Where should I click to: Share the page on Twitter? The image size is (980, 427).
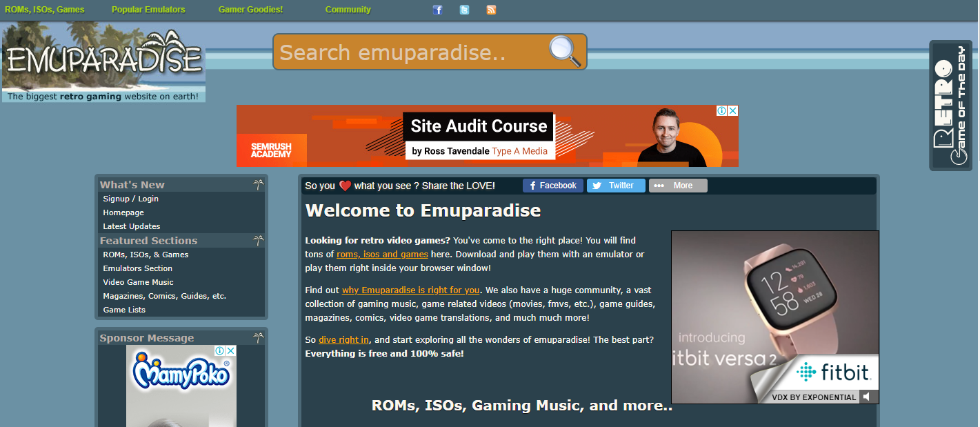click(615, 185)
